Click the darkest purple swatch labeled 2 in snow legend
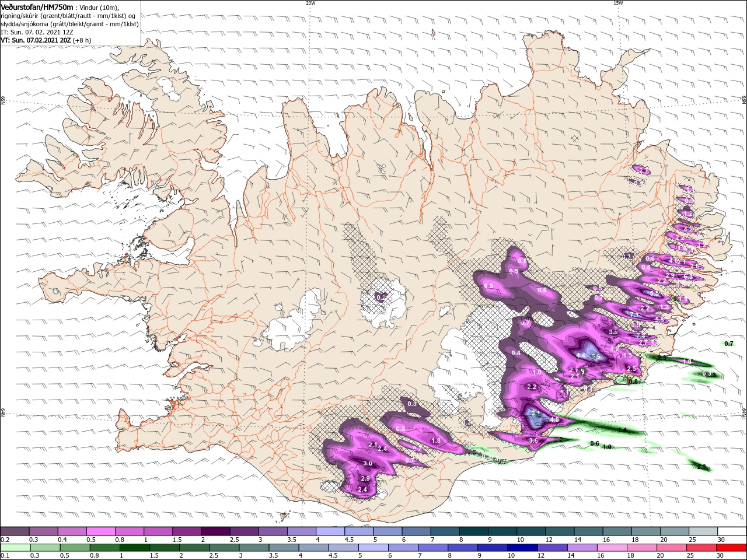 [x=215, y=531]
